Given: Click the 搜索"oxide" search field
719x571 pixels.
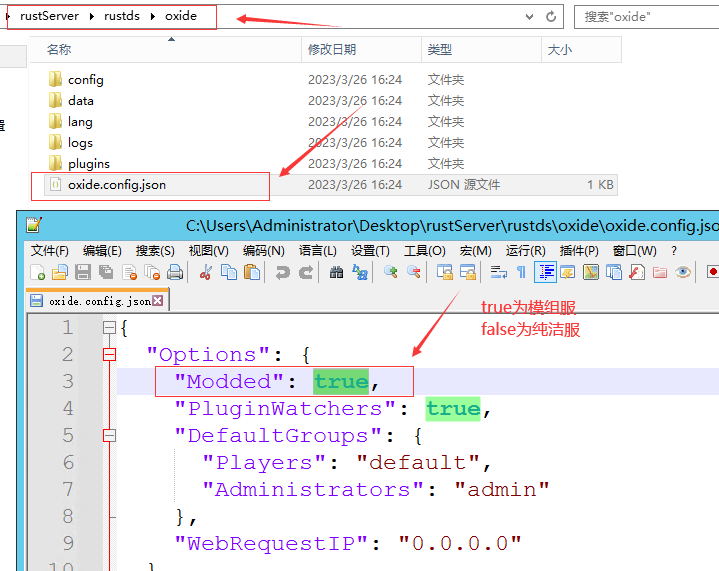Looking at the screenshot, I should pos(647,17).
